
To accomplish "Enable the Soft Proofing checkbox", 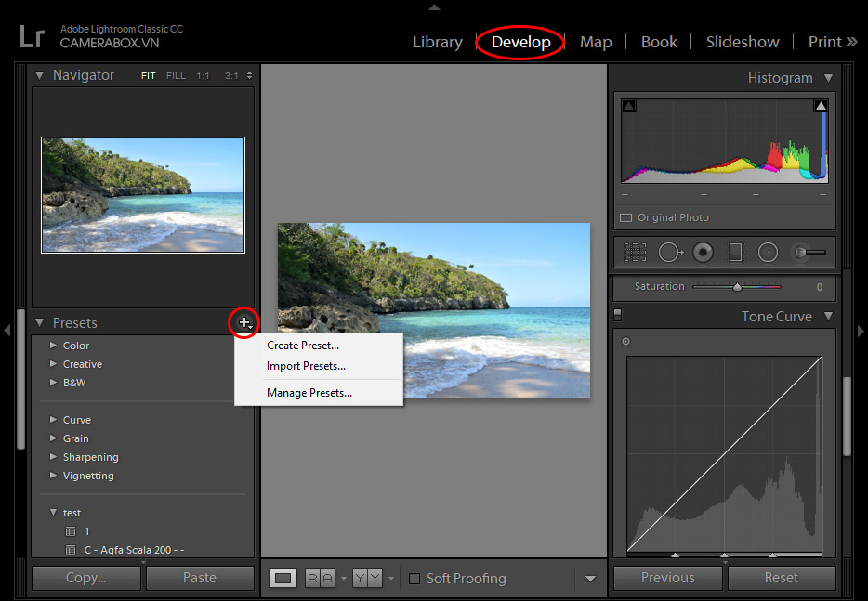I will 414,579.
